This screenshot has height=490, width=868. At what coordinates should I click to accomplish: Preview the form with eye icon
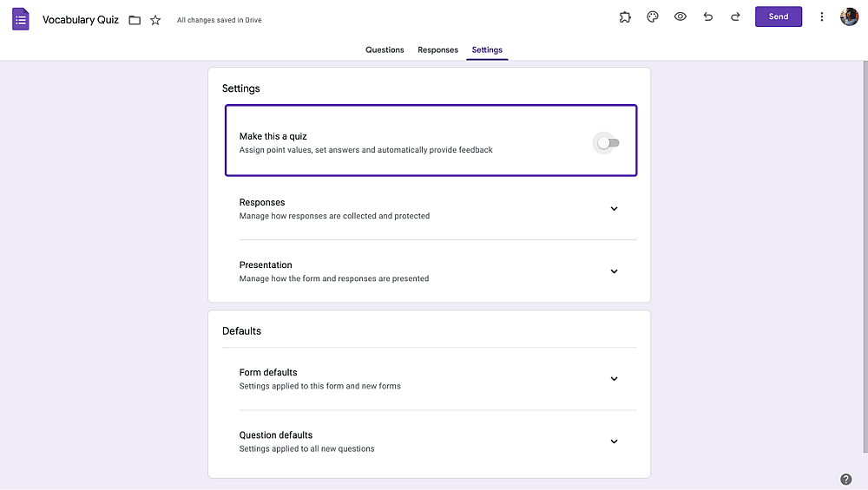point(681,16)
